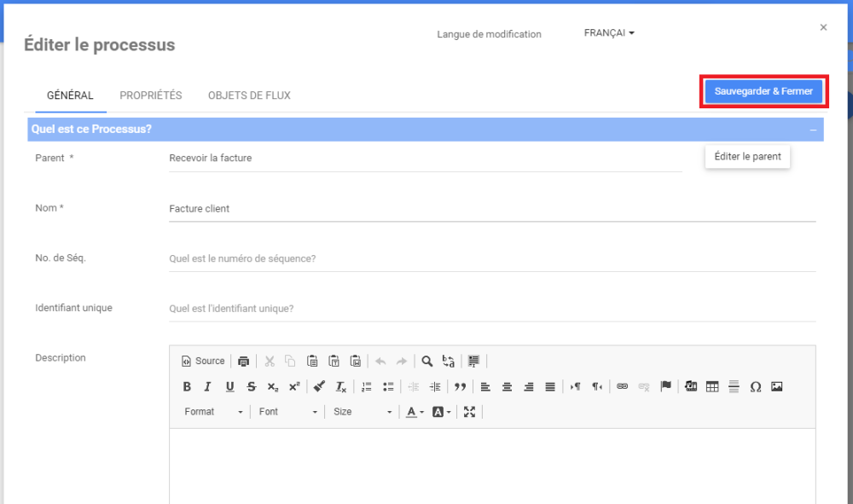Image resolution: width=853 pixels, height=504 pixels.
Task: Switch to the GÉNÉRAL tab
Action: coord(70,96)
